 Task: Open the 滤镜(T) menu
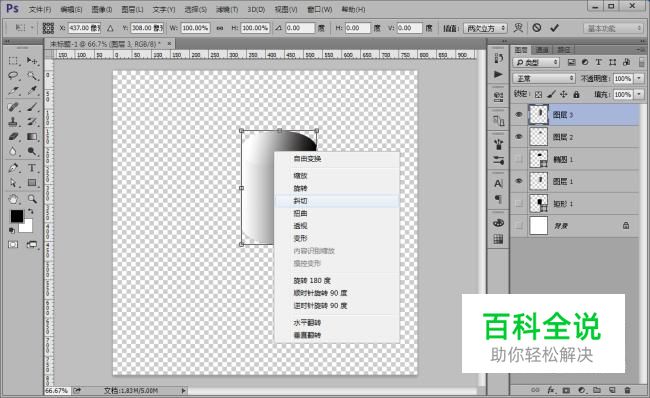[227, 10]
